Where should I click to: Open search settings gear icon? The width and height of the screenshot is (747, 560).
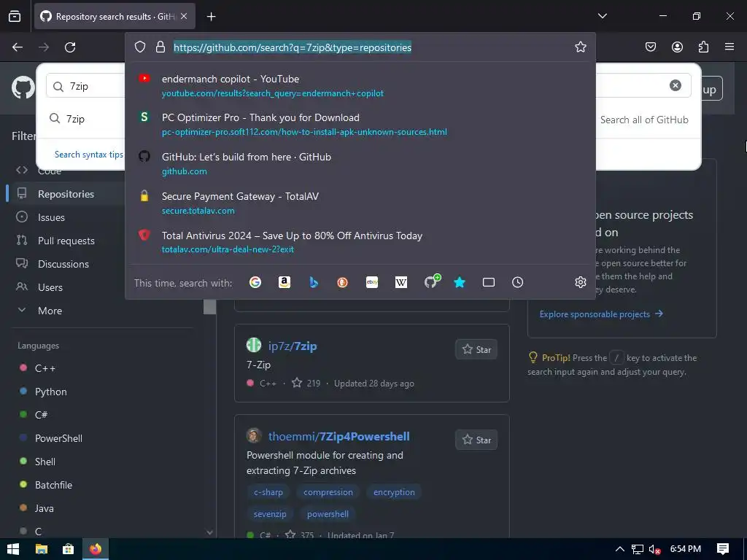pyautogui.click(x=580, y=282)
